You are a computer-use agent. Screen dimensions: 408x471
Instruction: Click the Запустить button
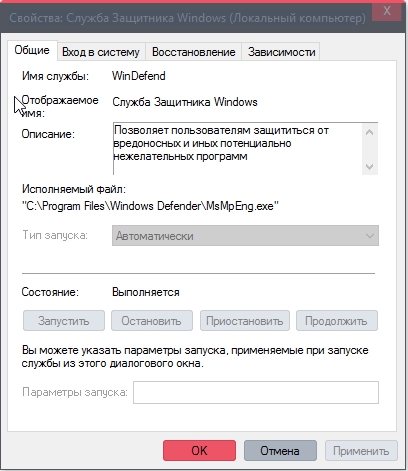point(64,321)
